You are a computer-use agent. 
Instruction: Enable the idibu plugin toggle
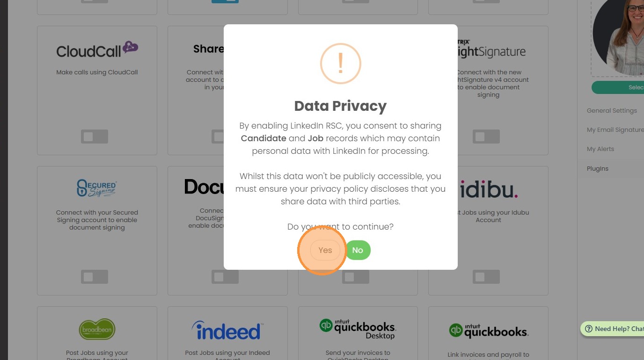(x=486, y=277)
